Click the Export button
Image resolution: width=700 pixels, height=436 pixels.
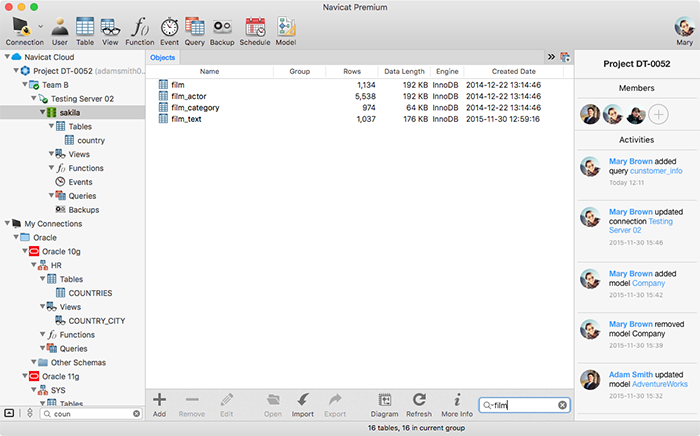pos(335,405)
